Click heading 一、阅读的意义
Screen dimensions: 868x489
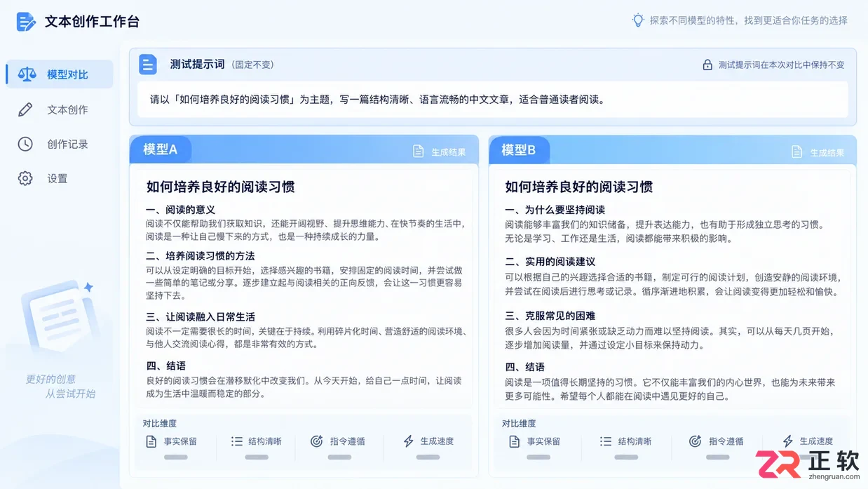click(180, 210)
